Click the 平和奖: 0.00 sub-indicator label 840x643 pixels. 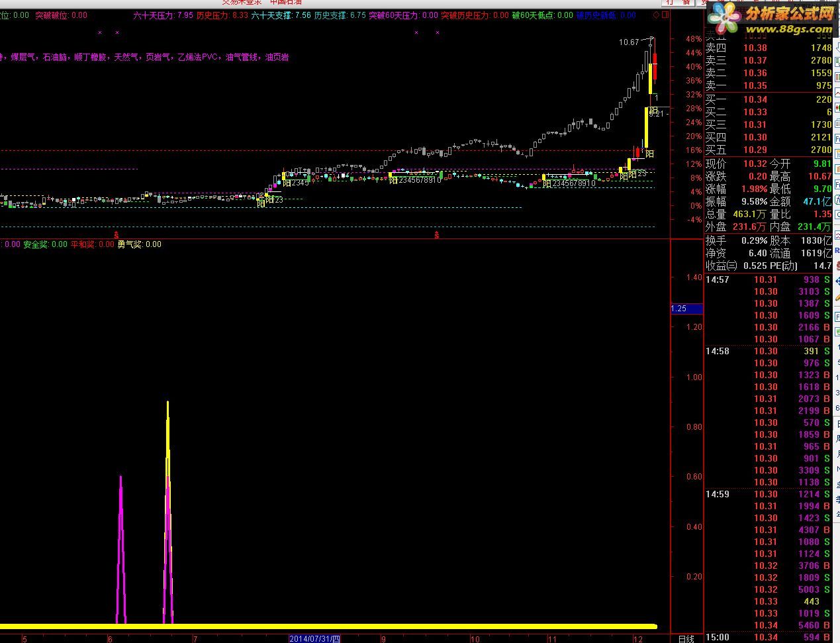(93, 244)
